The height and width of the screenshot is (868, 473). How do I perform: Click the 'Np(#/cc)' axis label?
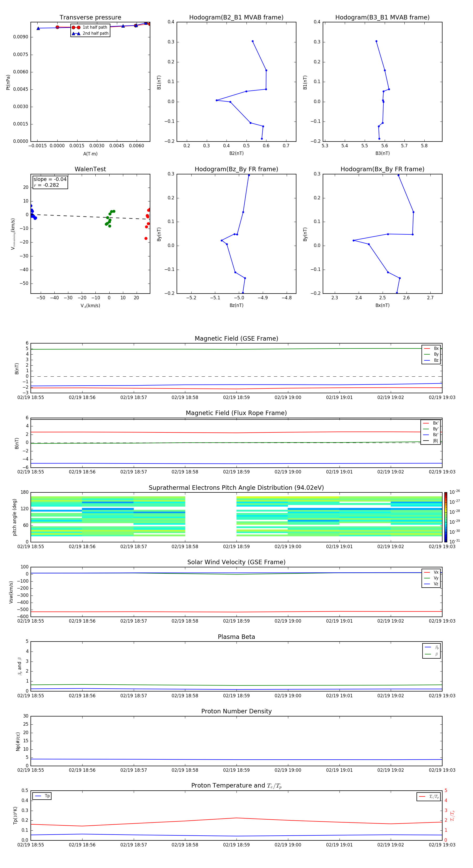click(18, 741)
